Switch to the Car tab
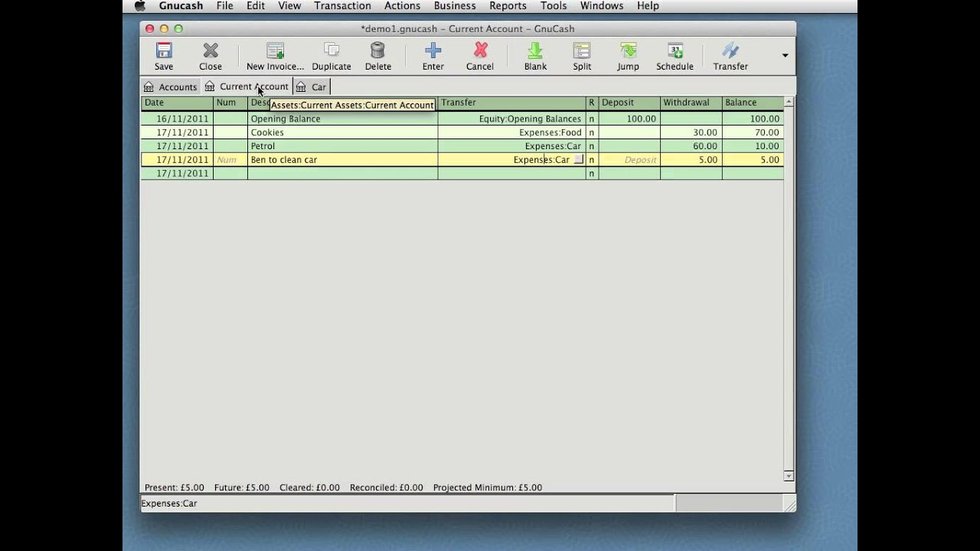Image resolution: width=980 pixels, height=551 pixels. (x=312, y=87)
